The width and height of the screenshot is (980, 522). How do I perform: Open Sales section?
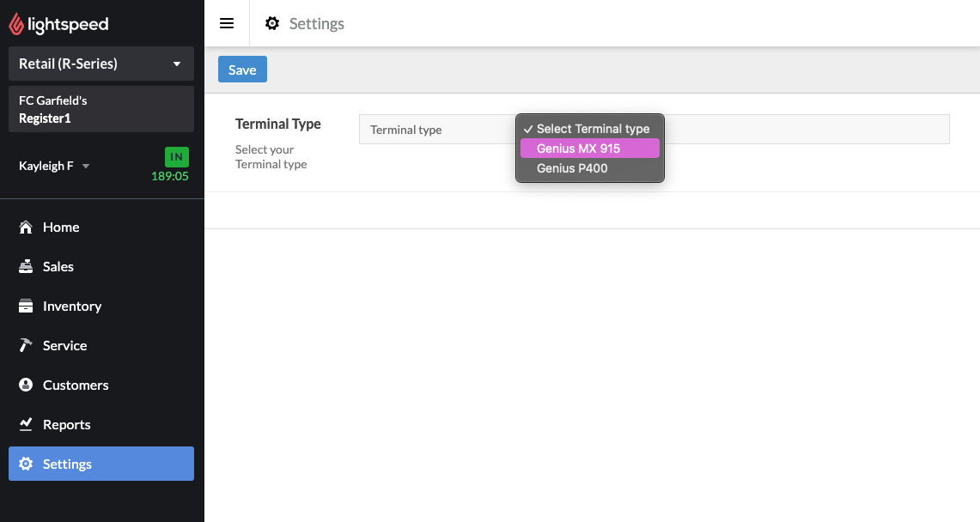(x=101, y=267)
